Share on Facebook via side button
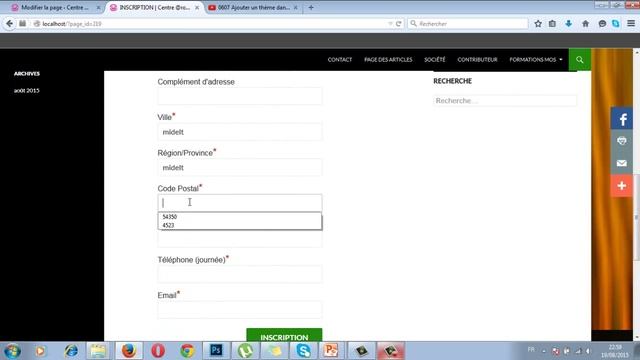This screenshot has width=640, height=360. tap(622, 119)
